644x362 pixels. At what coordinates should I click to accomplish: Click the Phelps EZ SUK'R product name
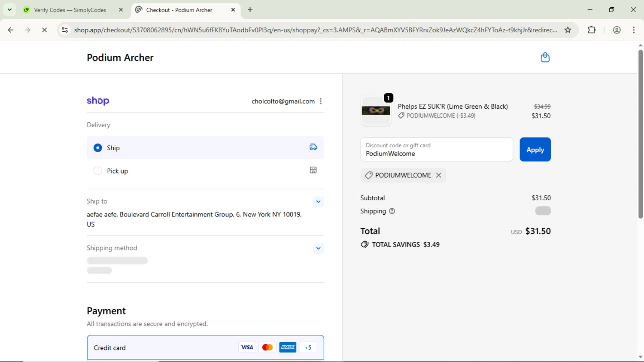(453, 106)
